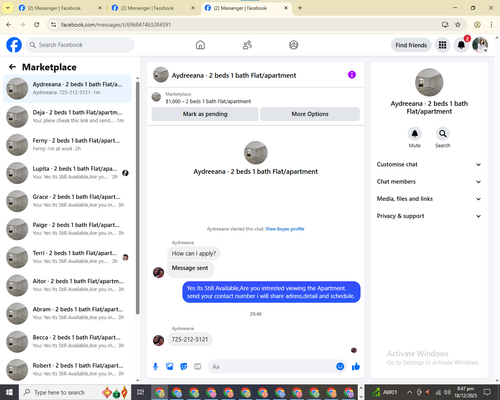Screen dimensions: 500x400
Task: Choose a GIF icon
Action: pos(198,367)
